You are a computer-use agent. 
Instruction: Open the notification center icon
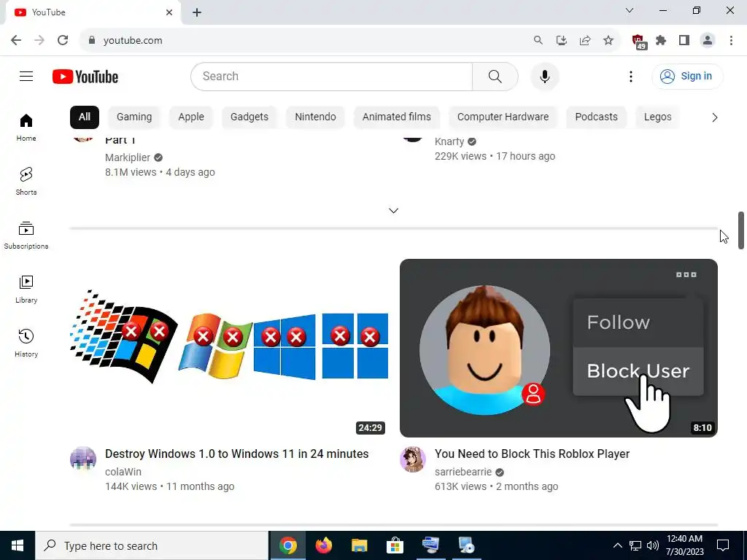[x=723, y=545]
